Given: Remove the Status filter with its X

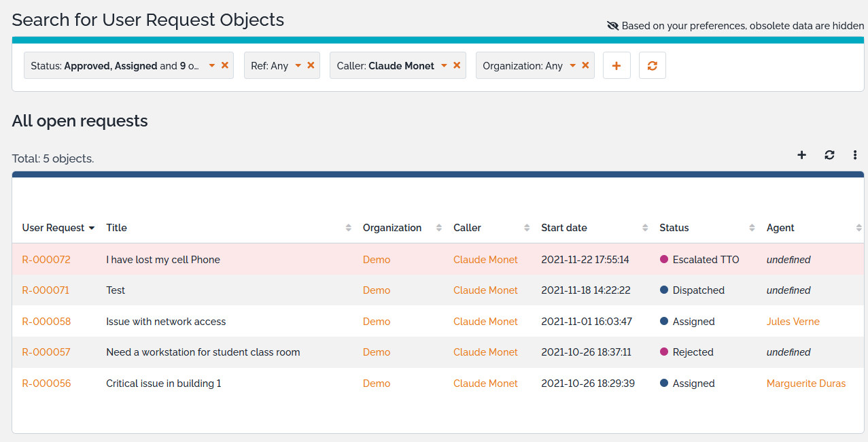Looking at the screenshot, I should tap(225, 65).
